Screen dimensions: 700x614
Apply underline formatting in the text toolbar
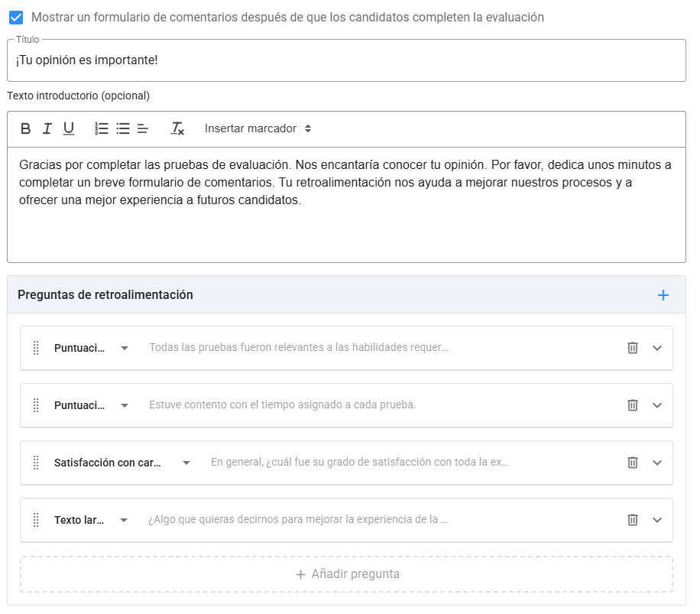click(x=69, y=128)
